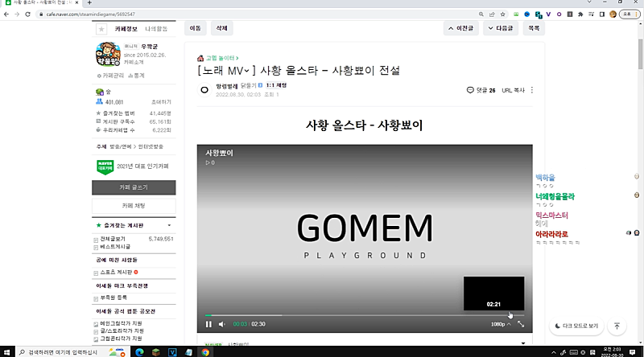Click the address bar URL
Viewport: 644px width, 357px height.
coord(90,14)
